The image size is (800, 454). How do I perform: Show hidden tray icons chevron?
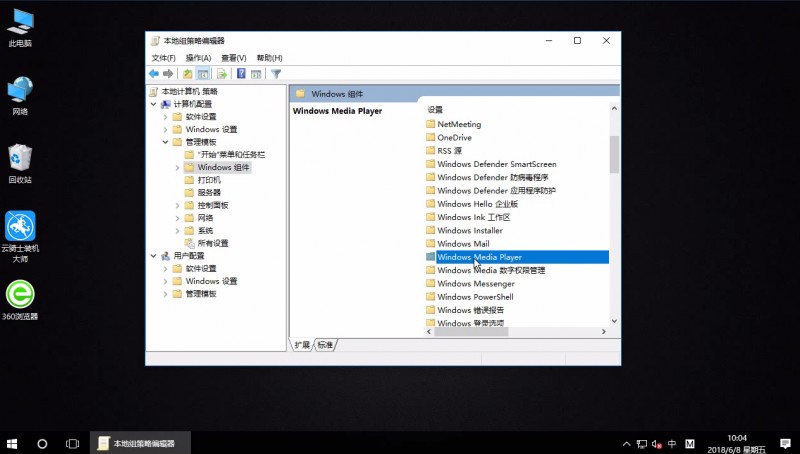627,444
